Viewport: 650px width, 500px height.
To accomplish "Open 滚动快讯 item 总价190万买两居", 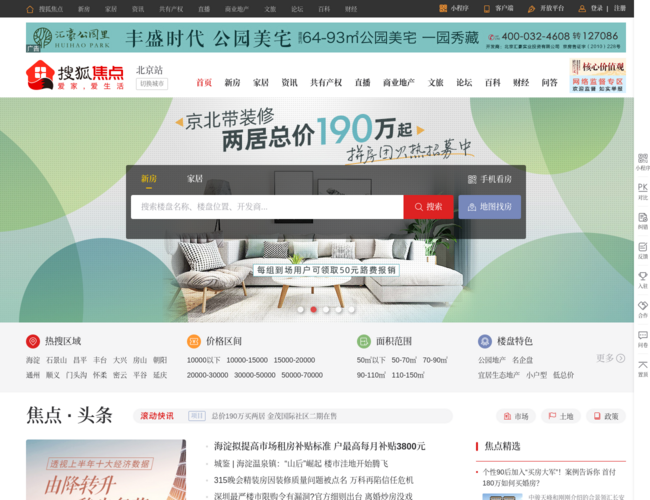I will (x=274, y=416).
